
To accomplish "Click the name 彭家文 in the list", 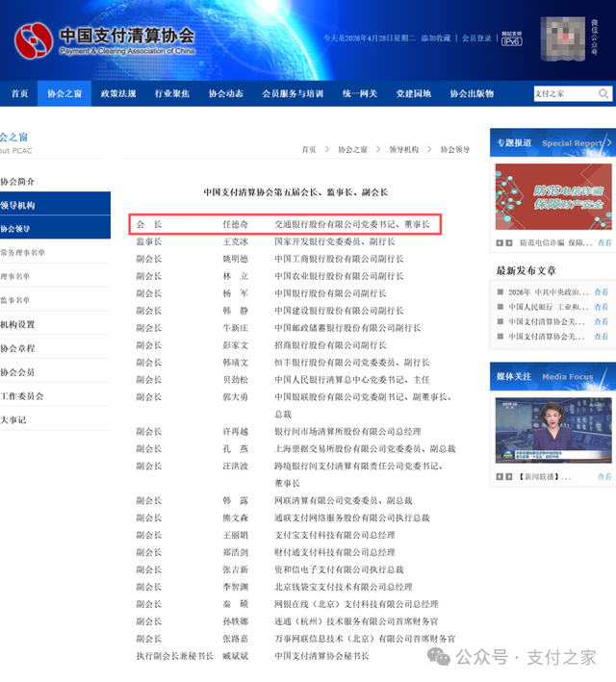I will pos(236,345).
